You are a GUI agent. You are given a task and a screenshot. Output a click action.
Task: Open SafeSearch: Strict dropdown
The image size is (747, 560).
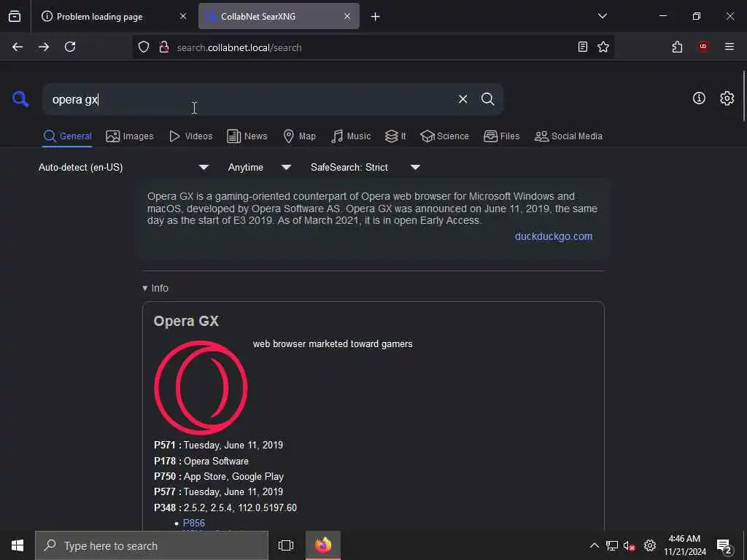point(365,167)
